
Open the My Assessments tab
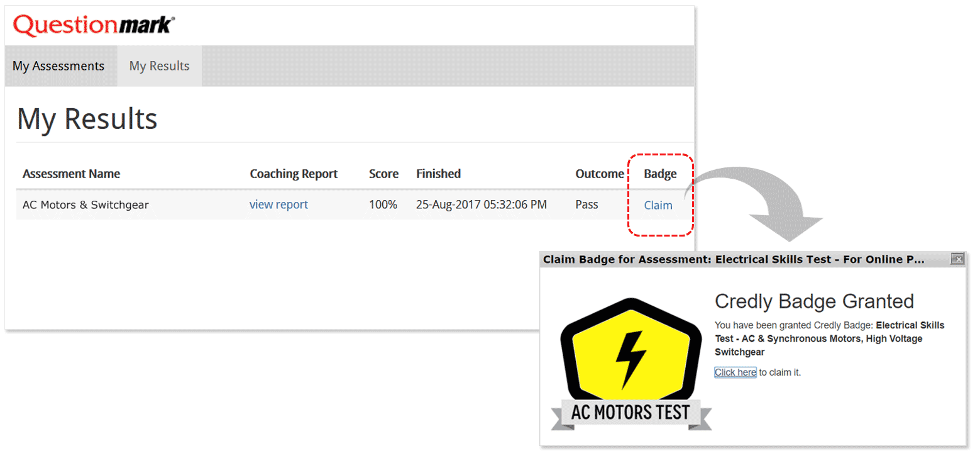point(58,66)
